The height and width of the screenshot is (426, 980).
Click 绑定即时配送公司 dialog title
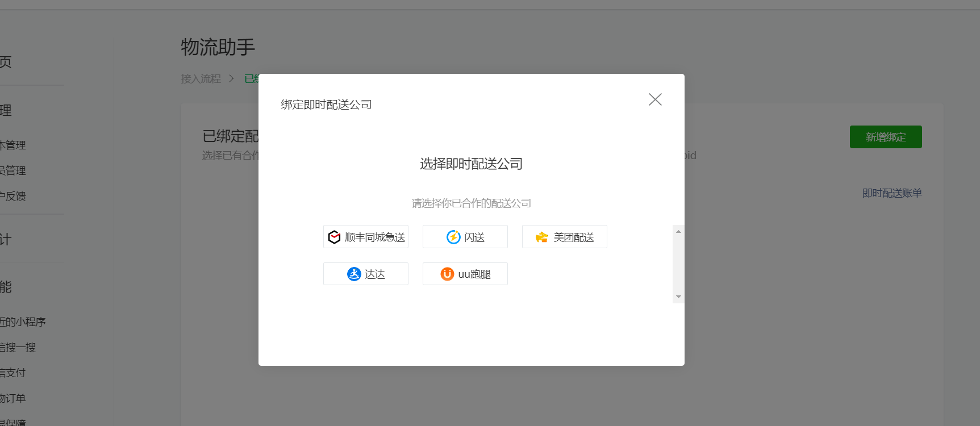326,105
